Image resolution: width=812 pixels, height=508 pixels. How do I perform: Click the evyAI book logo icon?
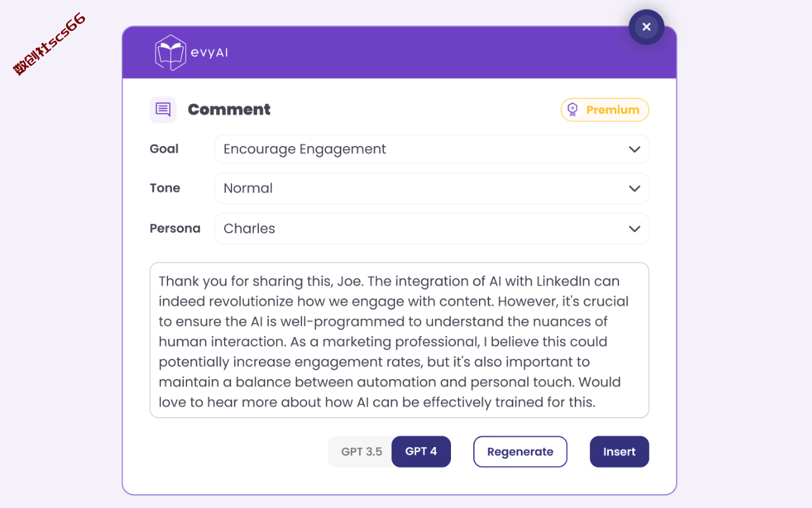tap(171, 52)
